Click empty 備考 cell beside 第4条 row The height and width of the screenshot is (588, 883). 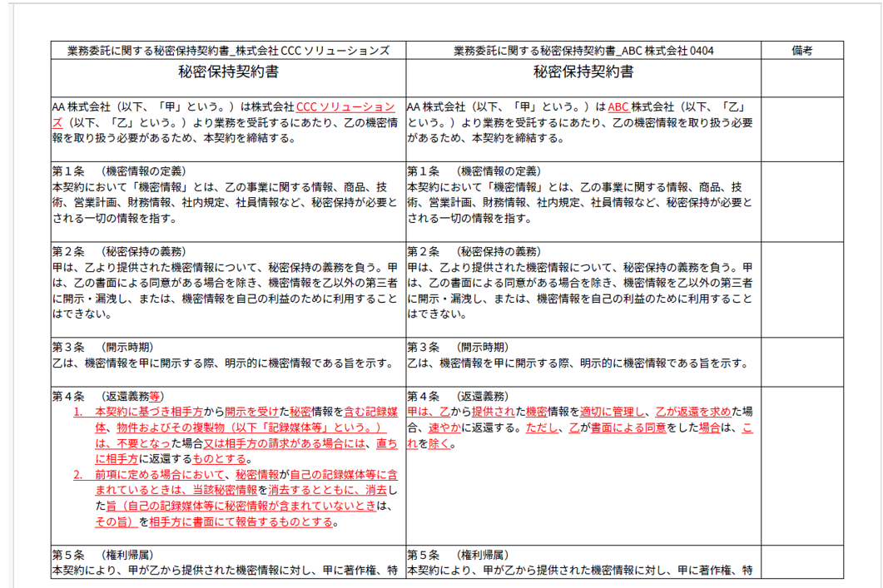pos(801,466)
